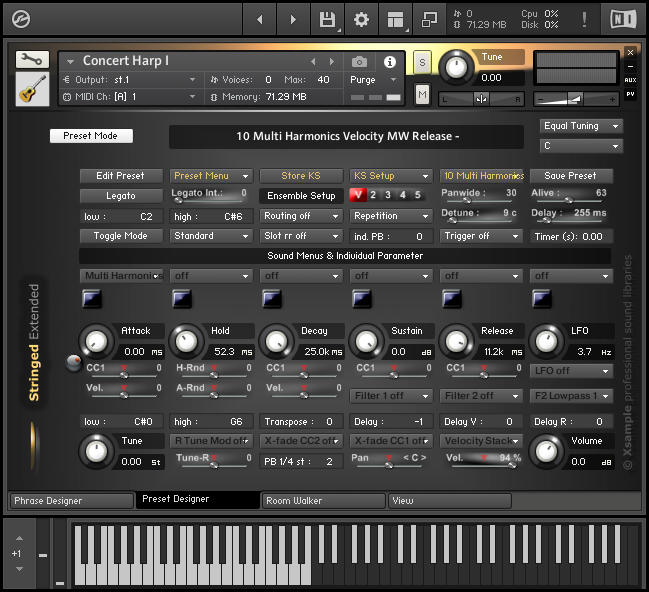Adjust the instrument volume slider
The height and width of the screenshot is (592, 649).
pos(576,99)
